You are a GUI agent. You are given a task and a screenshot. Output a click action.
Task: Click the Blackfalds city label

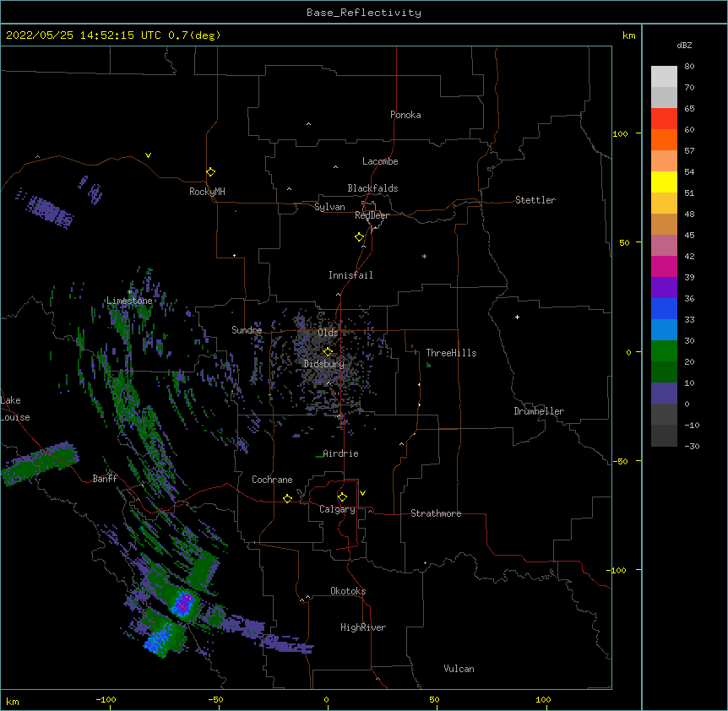[x=372, y=188]
